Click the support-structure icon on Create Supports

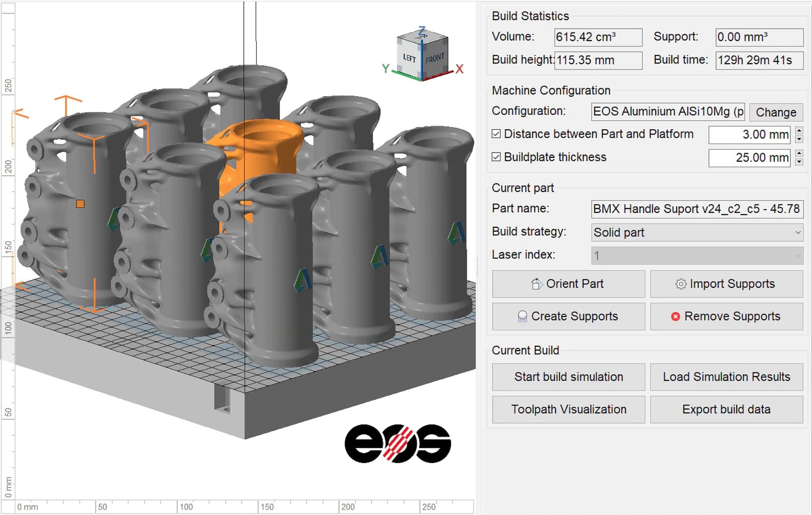pyautogui.click(x=522, y=316)
